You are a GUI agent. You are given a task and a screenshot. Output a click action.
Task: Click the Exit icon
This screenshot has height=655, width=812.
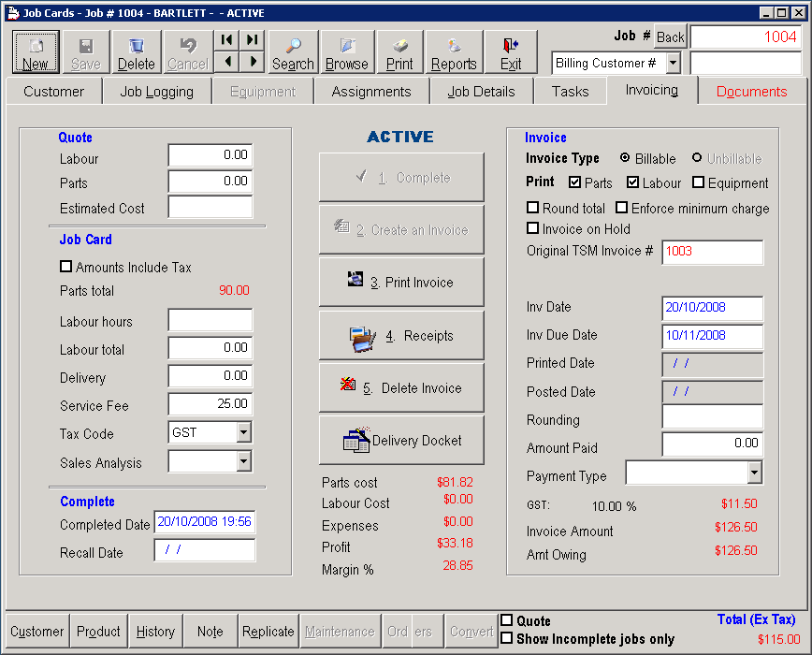tap(510, 51)
